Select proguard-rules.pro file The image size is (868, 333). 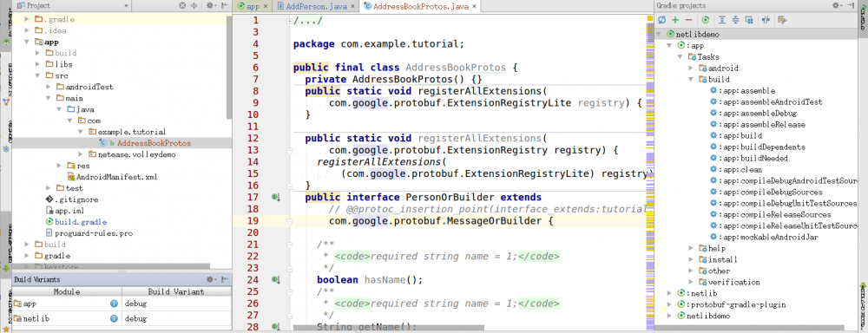coord(89,233)
